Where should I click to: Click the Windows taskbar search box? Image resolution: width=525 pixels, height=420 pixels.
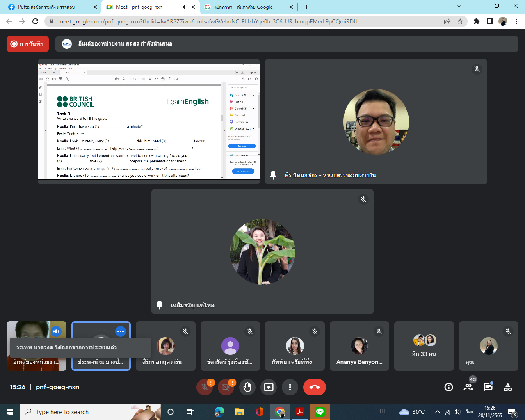(82, 412)
